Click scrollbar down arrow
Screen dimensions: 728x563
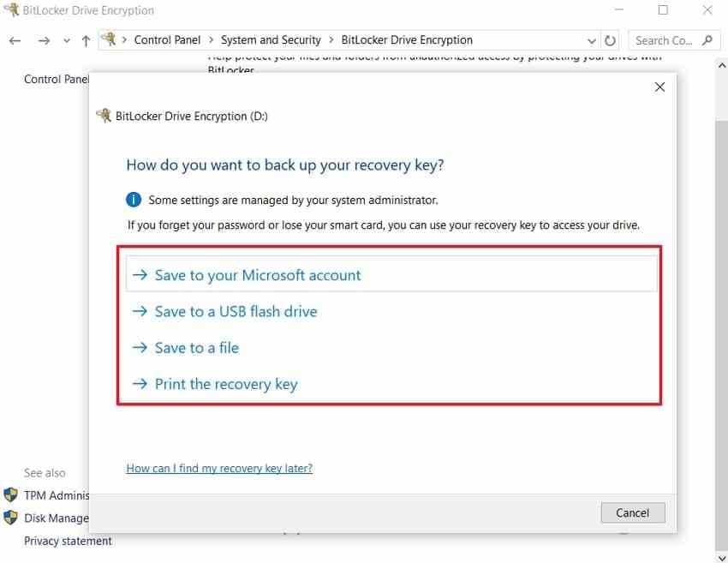click(722, 557)
